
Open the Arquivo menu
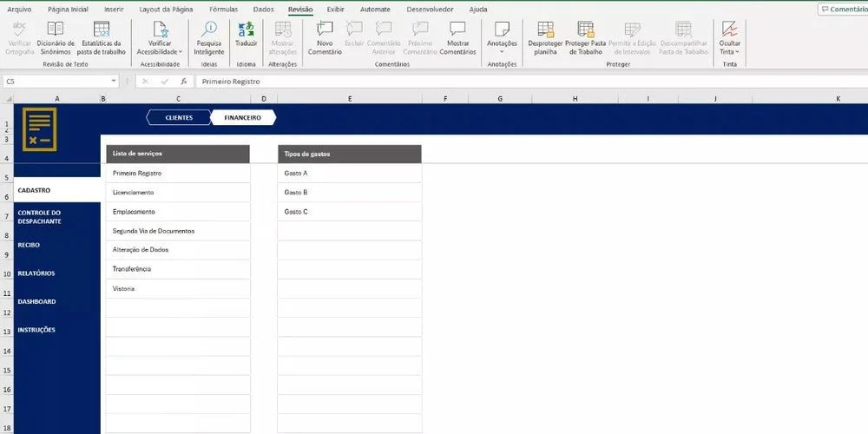[x=19, y=10]
